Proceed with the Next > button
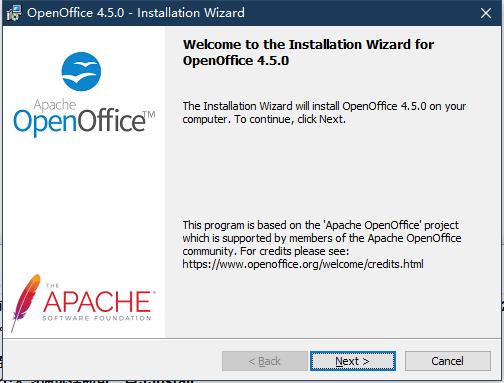This screenshot has height=383, width=504. pyautogui.click(x=353, y=361)
